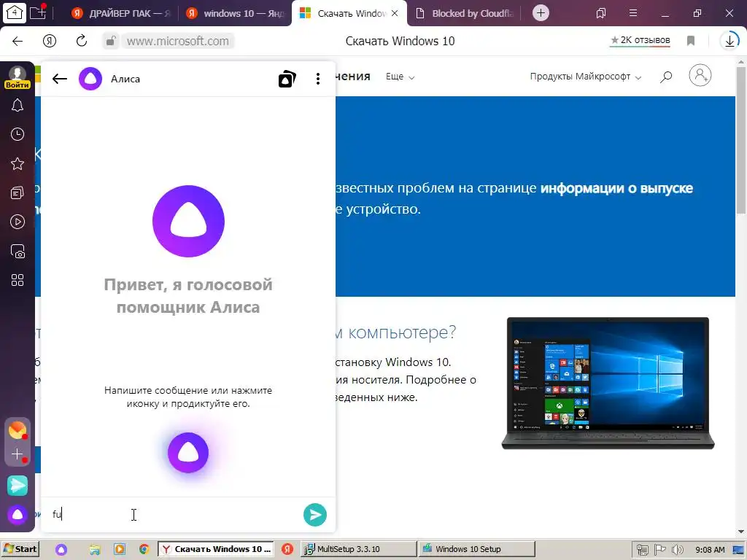The width and height of the screenshot is (747, 560).
Task: Show site security lock info
Action: pyautogui.click(x=111, y=41)
